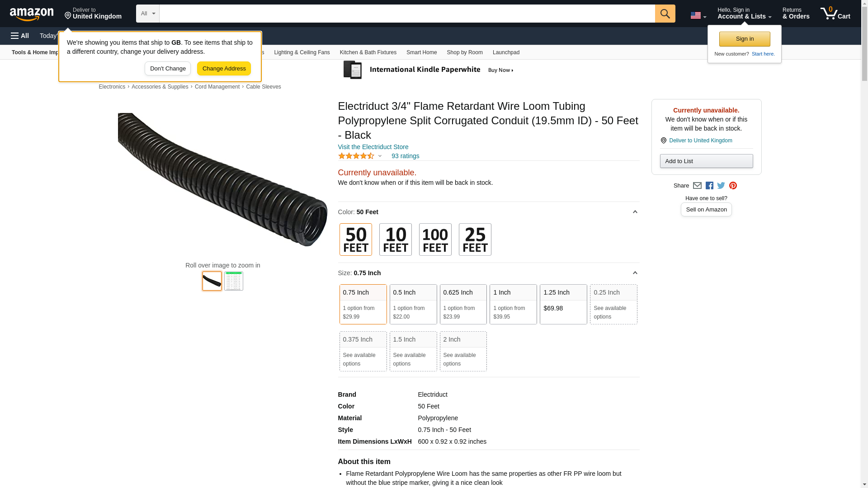868x488 pixels.
Task: View the specifications chart thumbnail
Action: coord(233,281)
